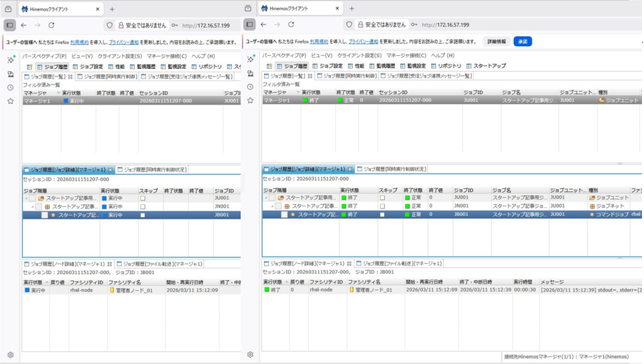
Task: Open the パースペクティブ(P) menu in the left window
Action: point(44,56)
